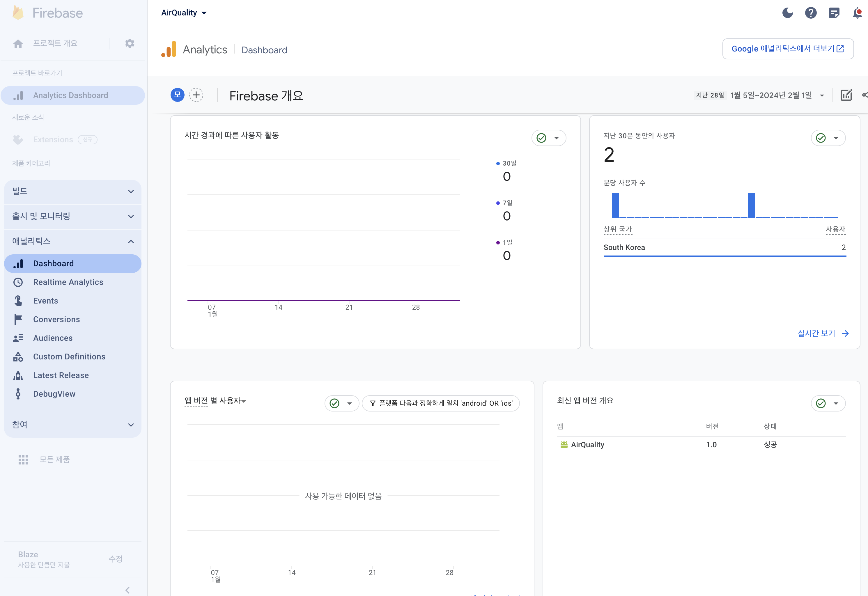Add comparison with the plus icon
Image resolution: width=868 pixels, height=596 pixels.
196,95
